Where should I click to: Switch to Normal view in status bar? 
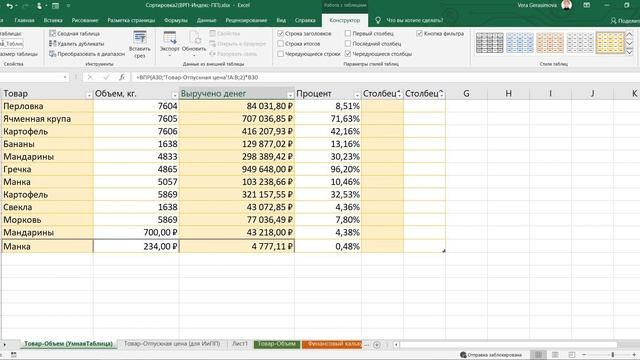pos(538,355)
